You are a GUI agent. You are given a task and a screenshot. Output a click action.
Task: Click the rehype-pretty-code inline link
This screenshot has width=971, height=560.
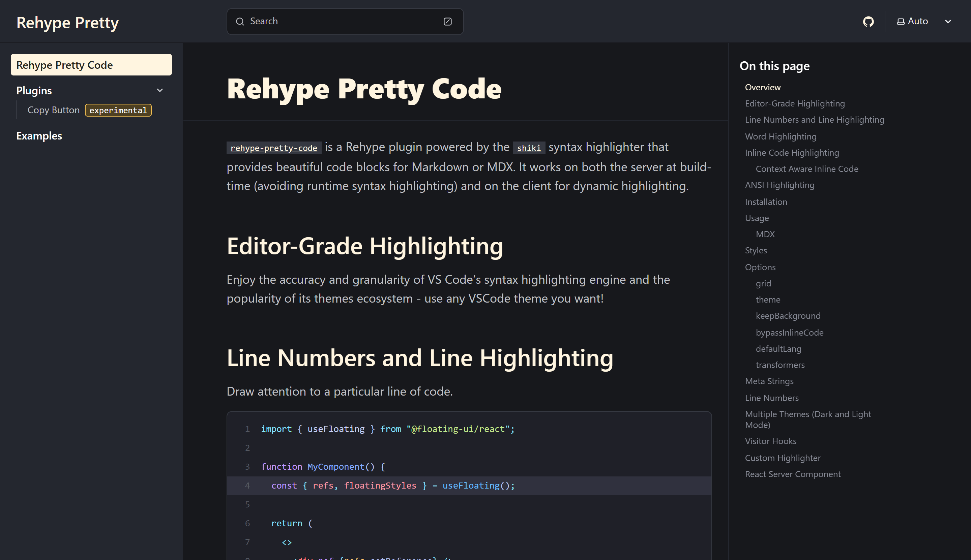(273, 148)
